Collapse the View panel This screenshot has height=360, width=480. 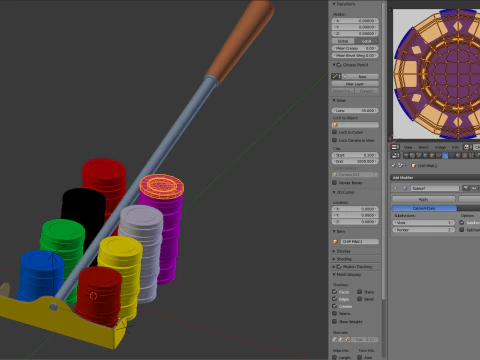point(334,100)
